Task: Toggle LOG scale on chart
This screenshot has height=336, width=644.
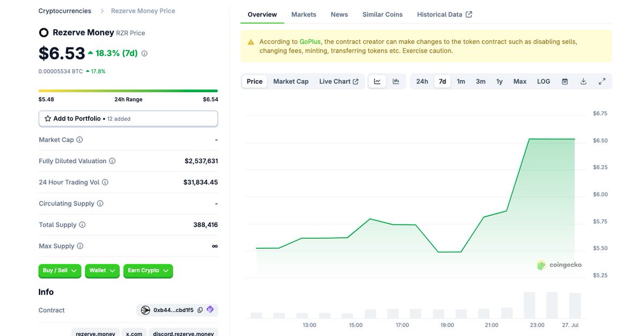Action: point(544,82)
